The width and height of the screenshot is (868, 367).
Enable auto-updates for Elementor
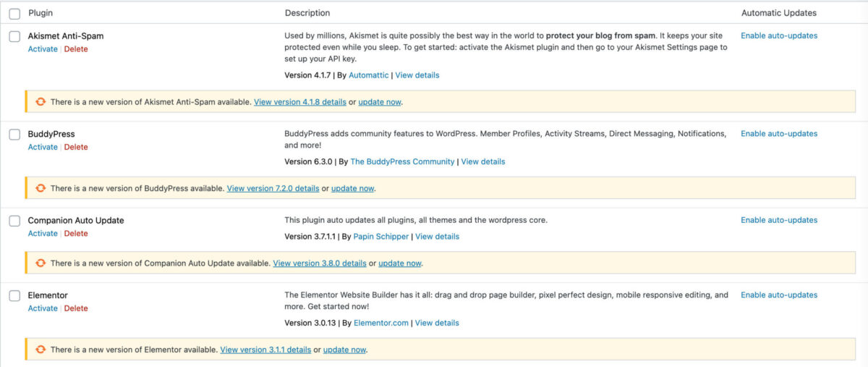779,295
